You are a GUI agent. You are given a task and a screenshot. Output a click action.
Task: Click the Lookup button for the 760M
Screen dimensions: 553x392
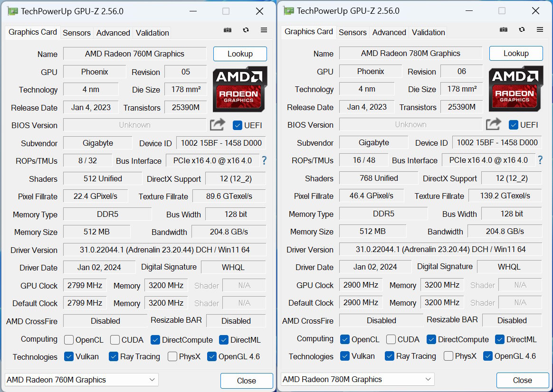coord(240,54)
